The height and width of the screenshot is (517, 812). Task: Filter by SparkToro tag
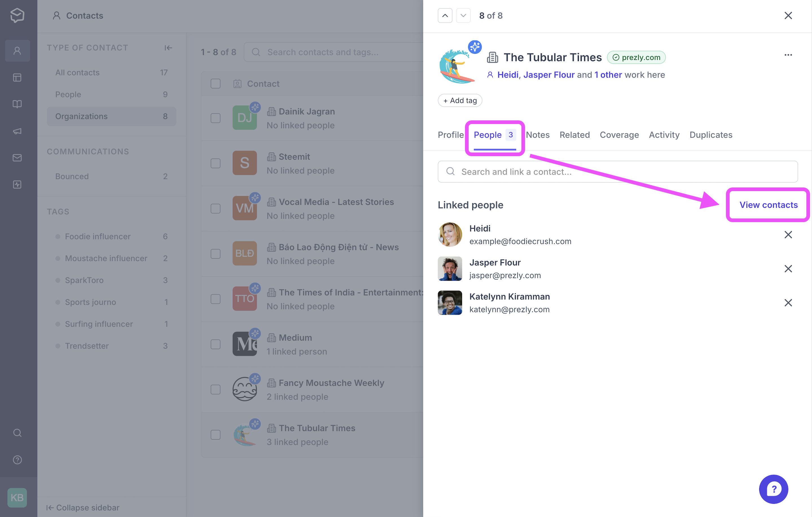pos(111,280)
